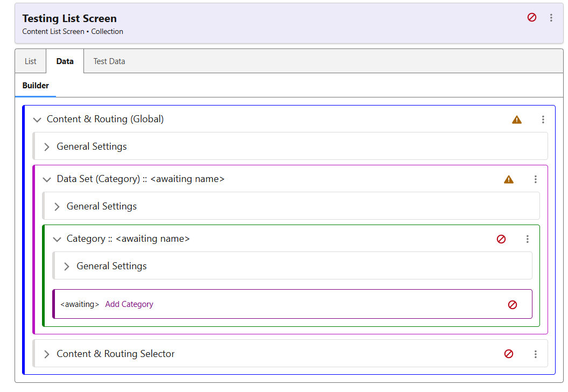Expand the top-level General Settings under Global
Viewport: 568px width, 392px height.
(x=47, y=146)
